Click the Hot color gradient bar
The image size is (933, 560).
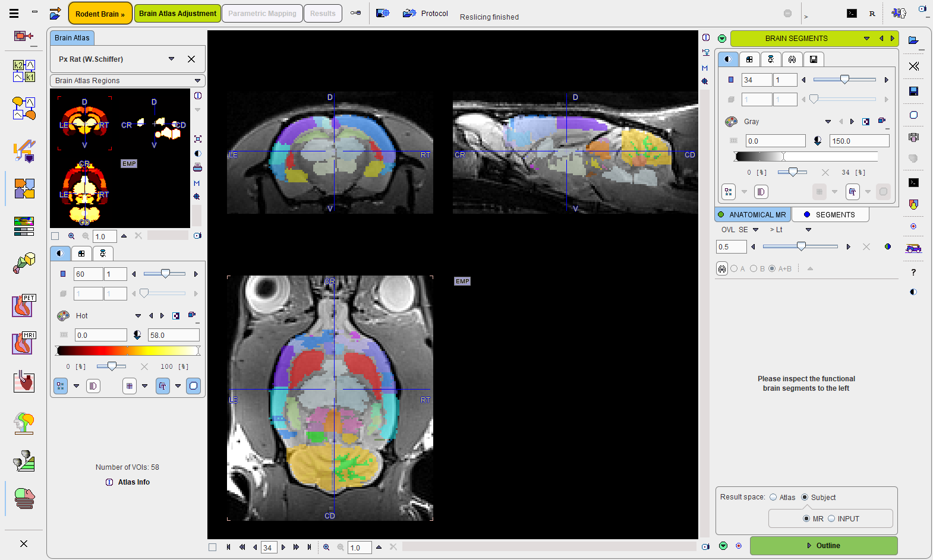(x=128, y=350)
